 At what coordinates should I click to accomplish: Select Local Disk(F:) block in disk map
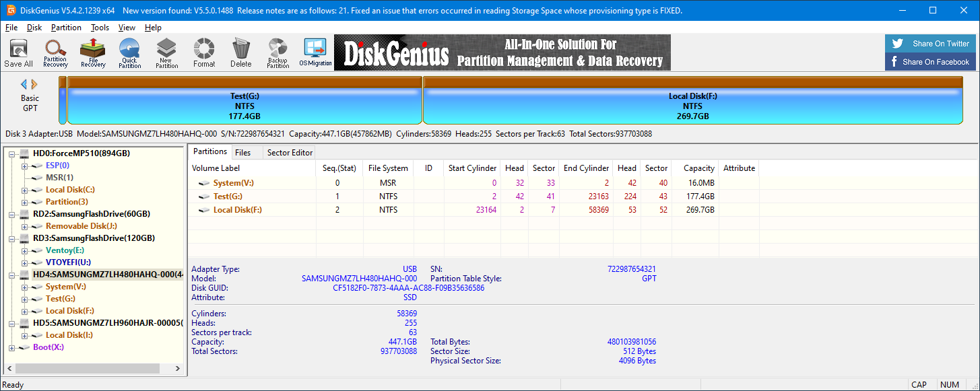692,101
